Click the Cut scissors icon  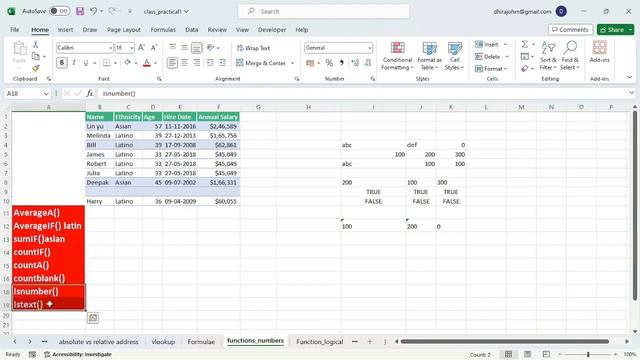coord(36,44)
